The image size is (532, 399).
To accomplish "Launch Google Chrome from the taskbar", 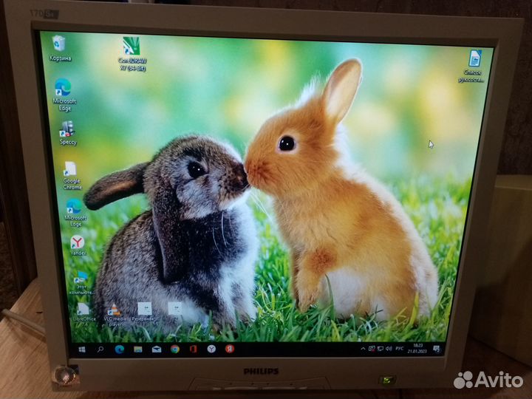I will point(175,349).
